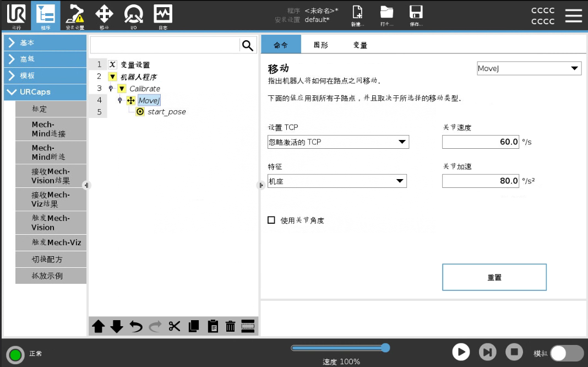Screen dimensions: 588x367
Task: Move selected node down with down arrow
Action: [117, 326]
